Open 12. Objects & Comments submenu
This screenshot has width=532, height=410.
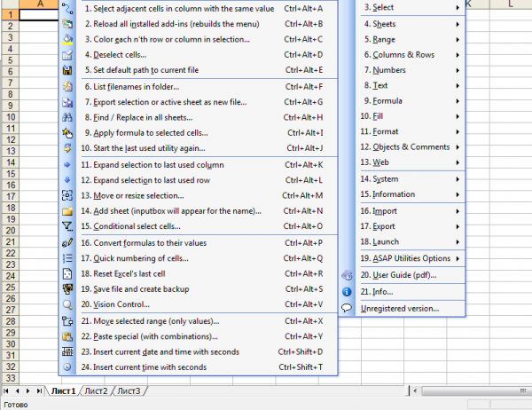click(x=411, y=147)
